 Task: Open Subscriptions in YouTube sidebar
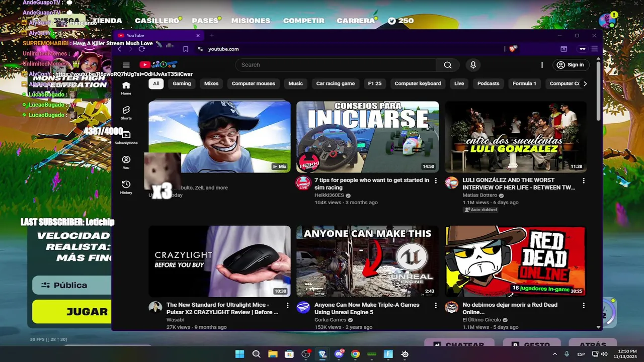click(x=126, y=138)
